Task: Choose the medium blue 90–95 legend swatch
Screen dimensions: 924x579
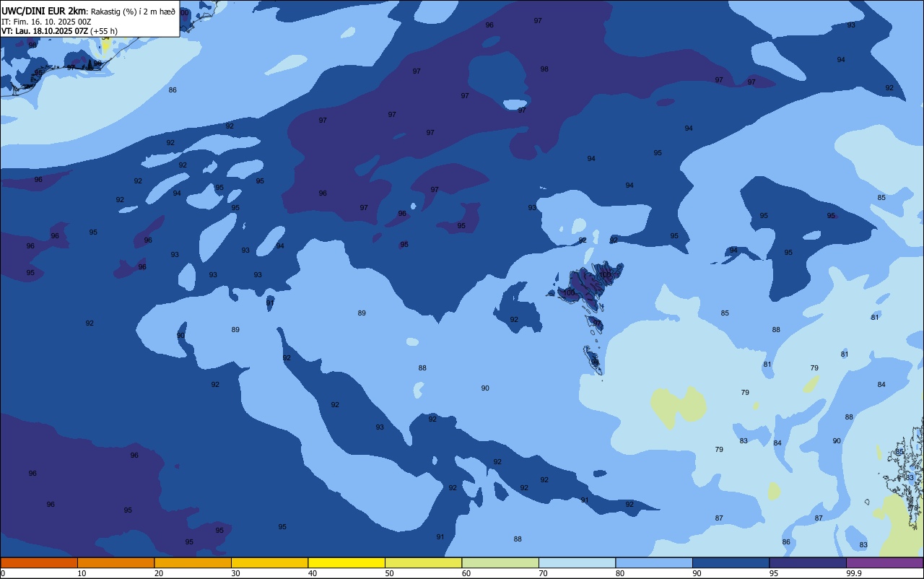Action: (731, 562)
